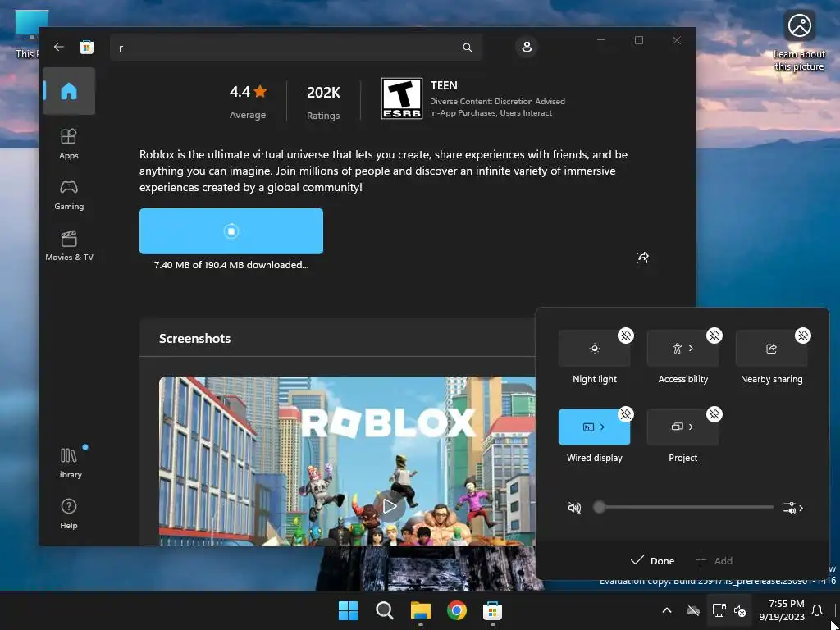840x630 pixels.
Task: Open Help in the Store sidebar
Action: [69, 514]
